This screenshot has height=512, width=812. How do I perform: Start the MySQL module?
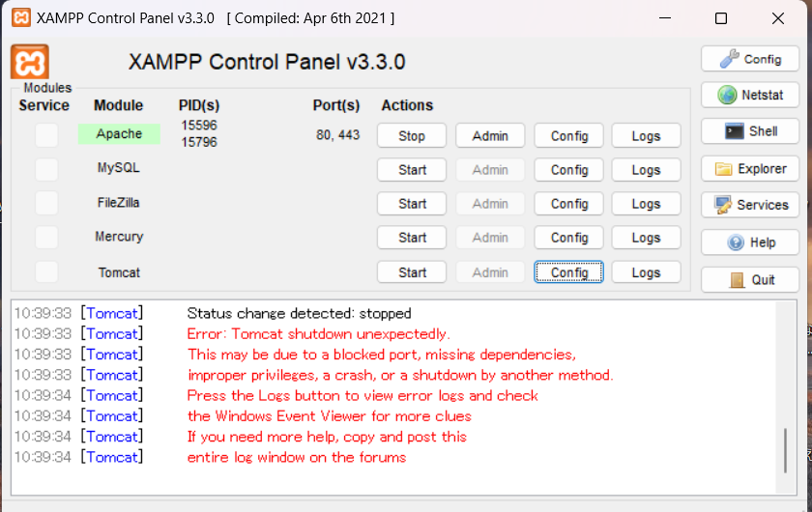pos(412,170)
